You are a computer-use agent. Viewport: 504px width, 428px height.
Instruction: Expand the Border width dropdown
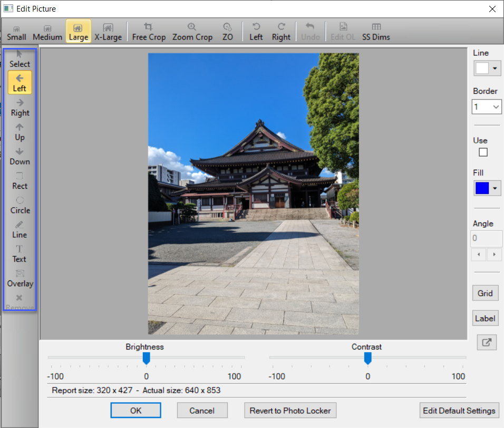[x=496, y=107]
